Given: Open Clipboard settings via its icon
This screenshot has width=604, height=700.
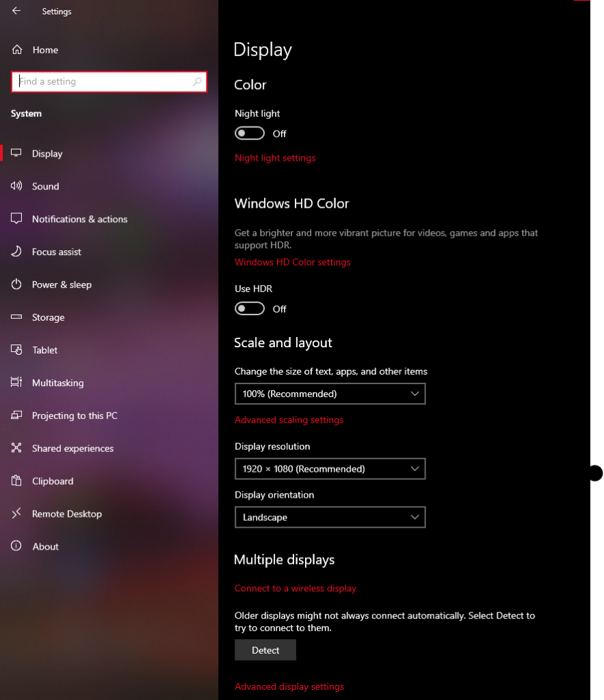Looking at the screenshot, I should click(x=17, y=481).
